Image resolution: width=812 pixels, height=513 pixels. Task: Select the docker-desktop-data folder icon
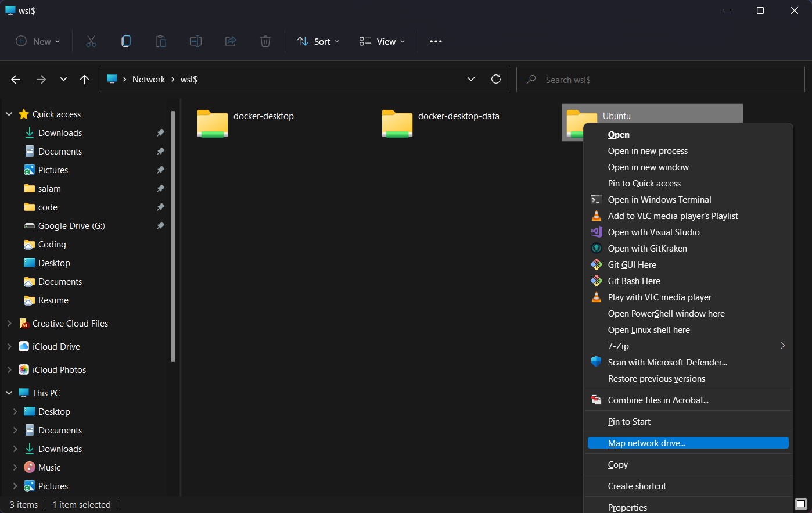(x=397, y=124)
